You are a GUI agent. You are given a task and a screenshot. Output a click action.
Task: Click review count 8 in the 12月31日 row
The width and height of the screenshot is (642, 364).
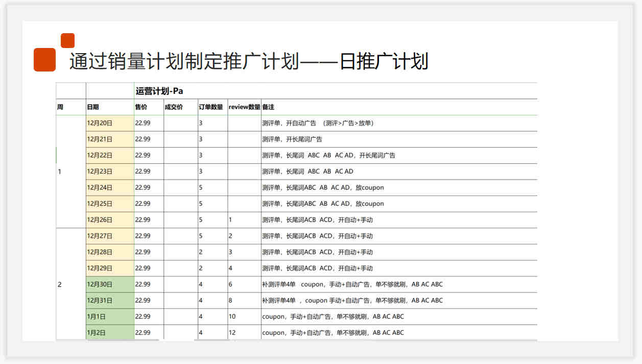click(230, 300)
